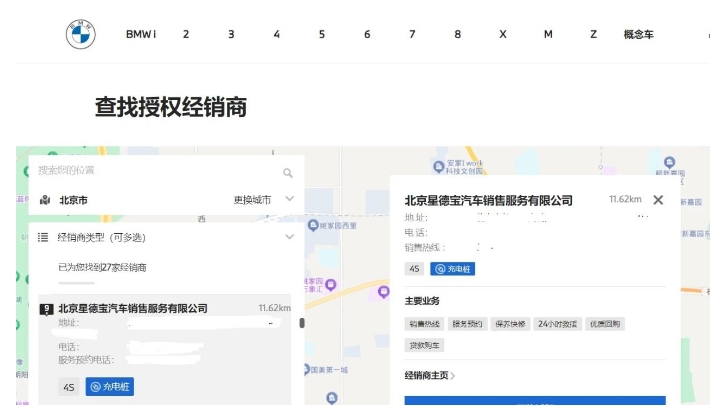Click the 24小时救援 service tag

(x=557, y=324)
